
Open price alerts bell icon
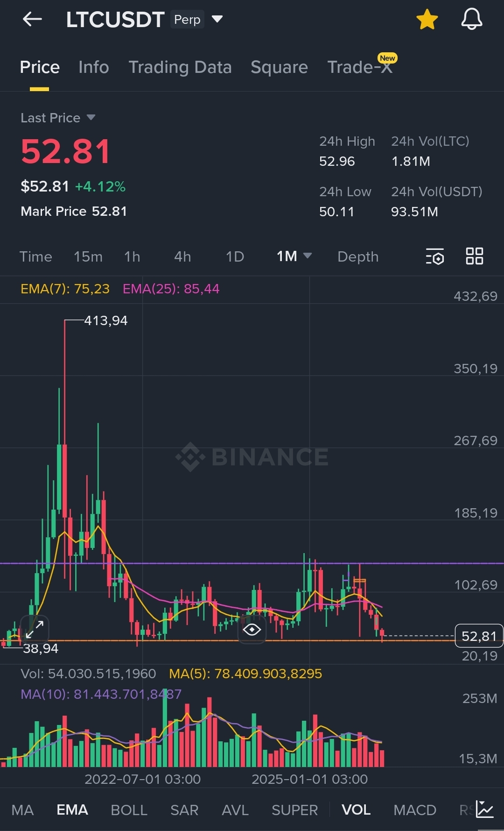472,19
